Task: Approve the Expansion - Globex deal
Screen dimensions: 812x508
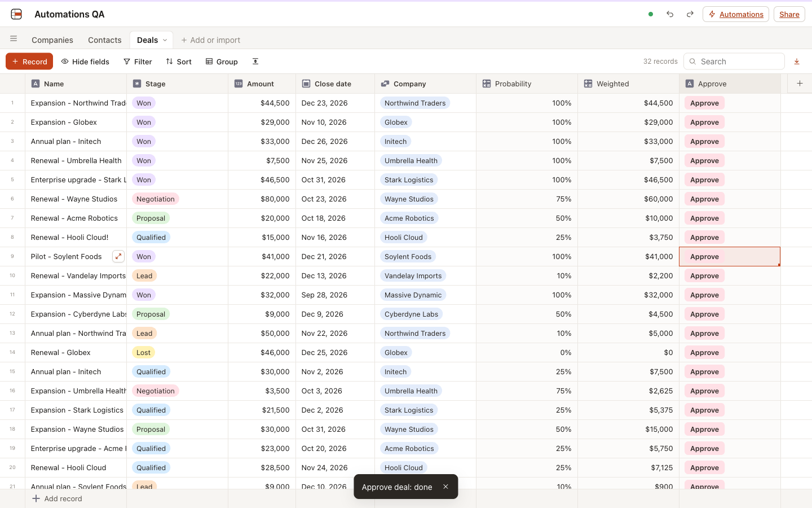Action: (x=704, y=122)
